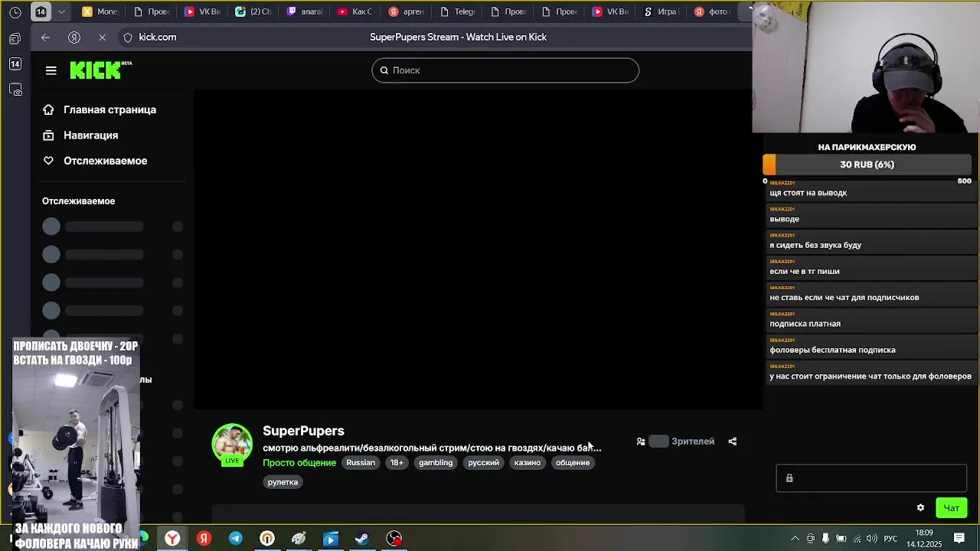Select the gambling tag
This screenshot has height=551, width=980.
click(436, 462)
